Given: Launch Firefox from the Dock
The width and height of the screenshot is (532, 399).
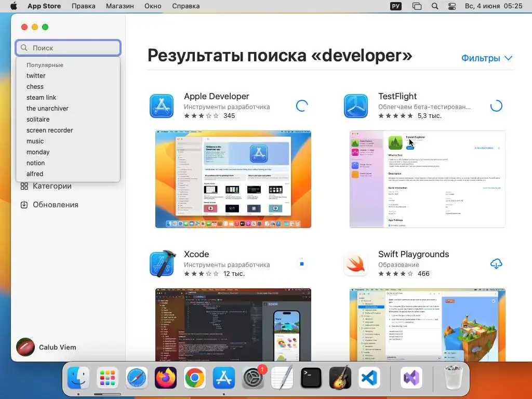Looking at the screenshot, I should [166, 378].
